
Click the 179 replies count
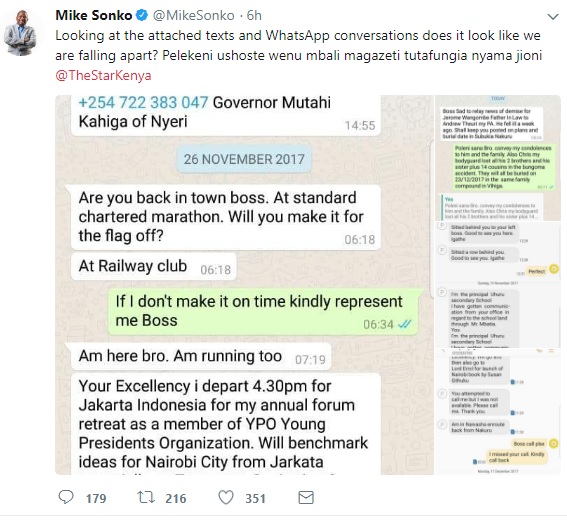pos(96,498)
